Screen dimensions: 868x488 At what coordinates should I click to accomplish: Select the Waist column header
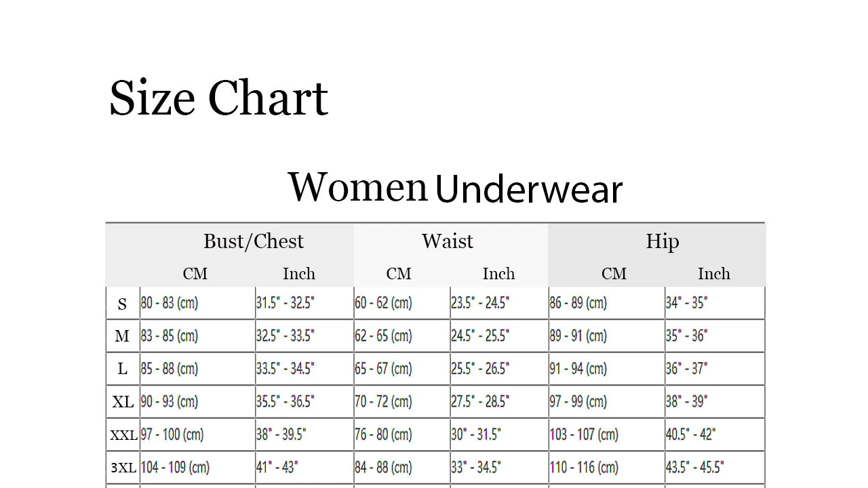pos(448,241)
